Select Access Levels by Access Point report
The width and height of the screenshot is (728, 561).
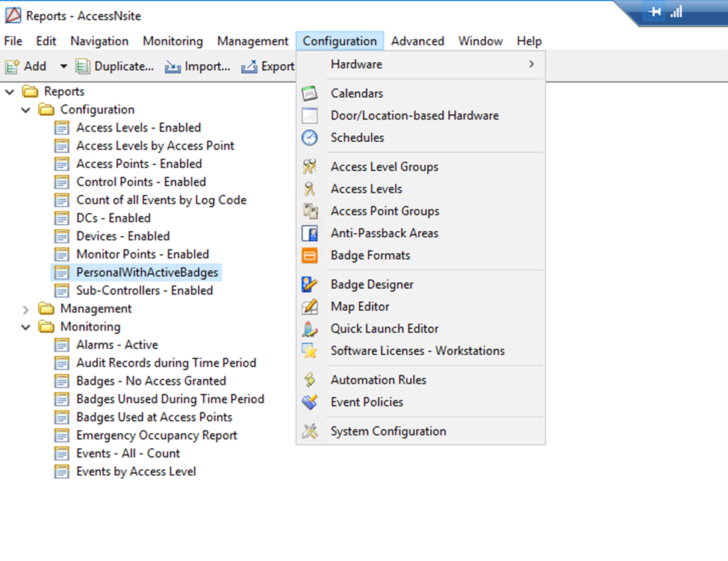pos(155,146)
